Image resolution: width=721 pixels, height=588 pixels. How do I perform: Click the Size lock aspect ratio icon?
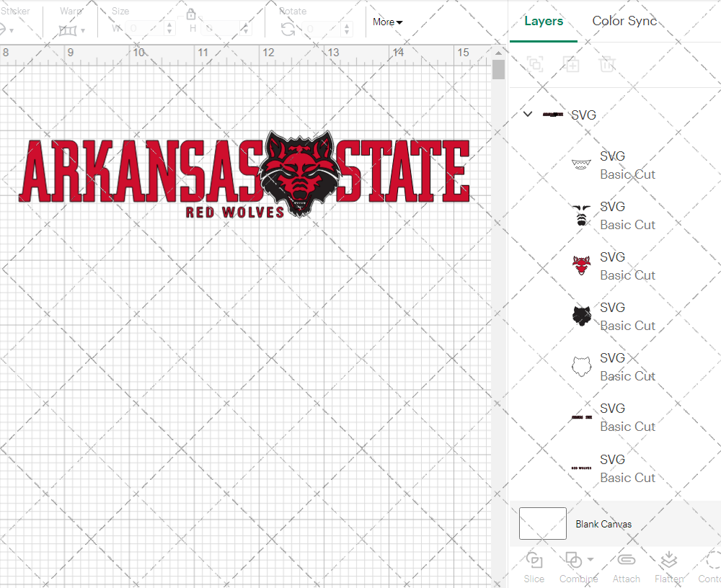coord(191,14)
